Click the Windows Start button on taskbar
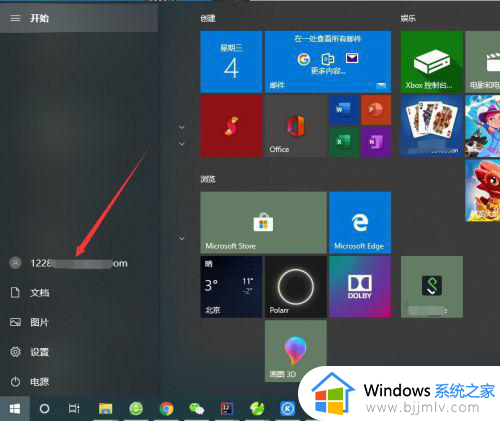The height and width of the screenshot is (421, 500). click(x=15, y=408)
